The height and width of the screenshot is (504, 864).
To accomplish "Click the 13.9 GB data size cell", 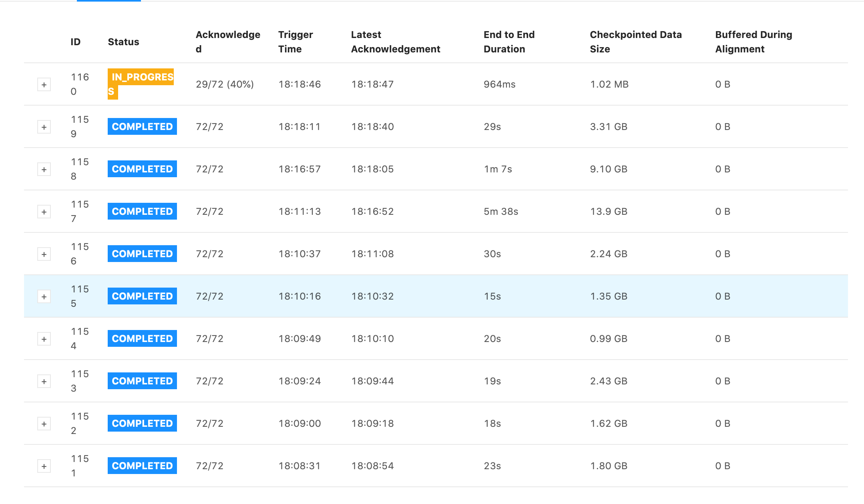I will click(x=609, y=212).
